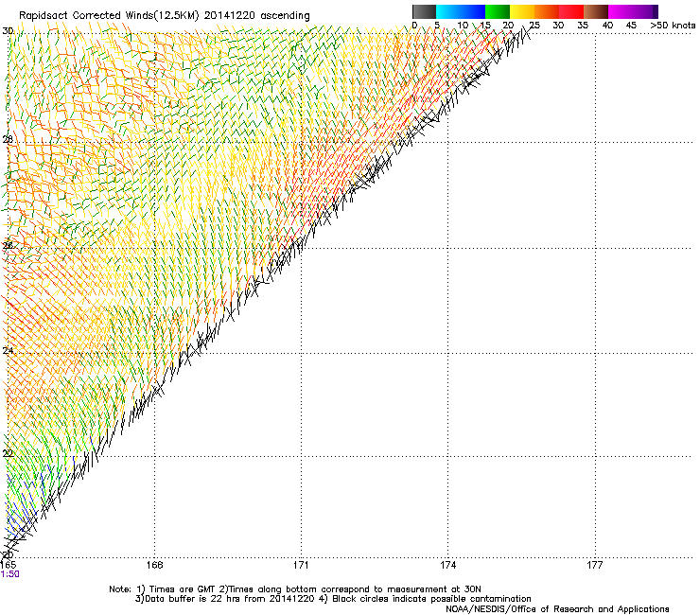Click the 'Rapidscat Corrected Winds(12.5KM)' title text
700x615 pixels.
(109, 16)
